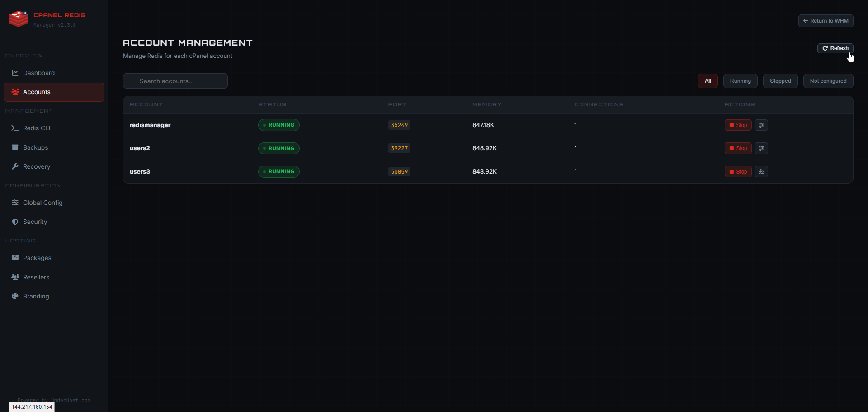
Task: Select the Redis CLI terminal icon
Action: (15, 128)
